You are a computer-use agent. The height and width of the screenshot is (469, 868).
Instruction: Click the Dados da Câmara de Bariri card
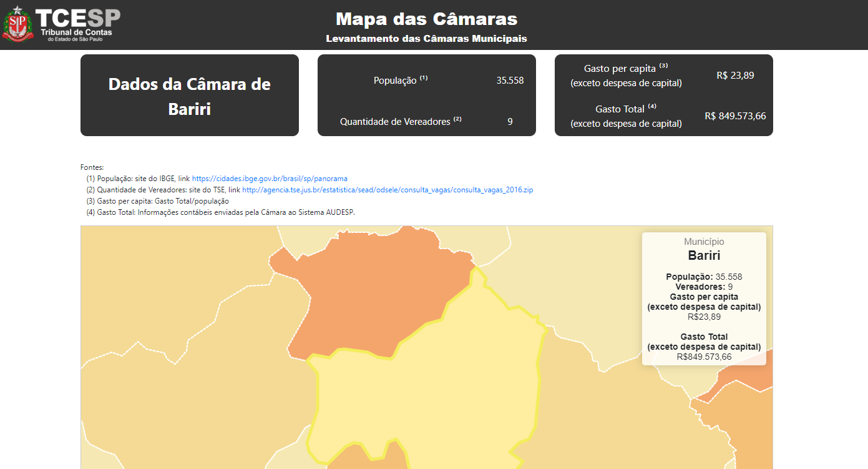click(189, 96)
